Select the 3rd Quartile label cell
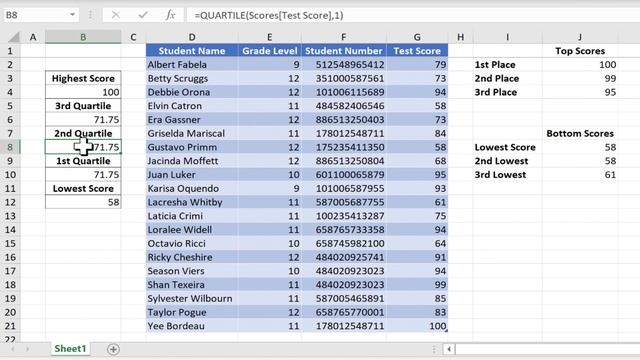Image resolution: width=640 pixels, height=360 pixels. pos(83,106)
